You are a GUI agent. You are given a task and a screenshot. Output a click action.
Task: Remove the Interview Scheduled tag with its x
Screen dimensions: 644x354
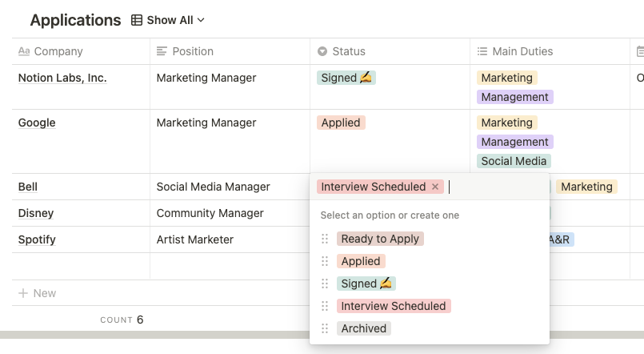point(435,187)
